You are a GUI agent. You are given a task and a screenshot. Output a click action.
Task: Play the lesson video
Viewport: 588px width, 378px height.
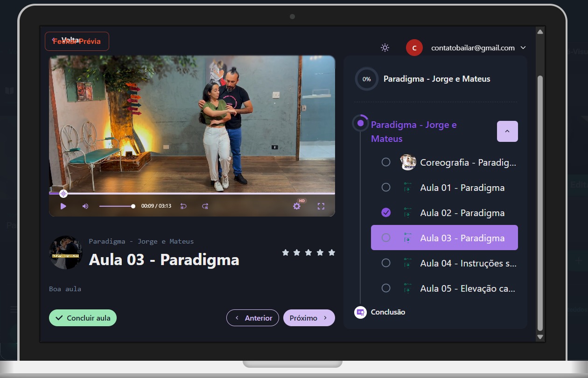click(63, 206)
